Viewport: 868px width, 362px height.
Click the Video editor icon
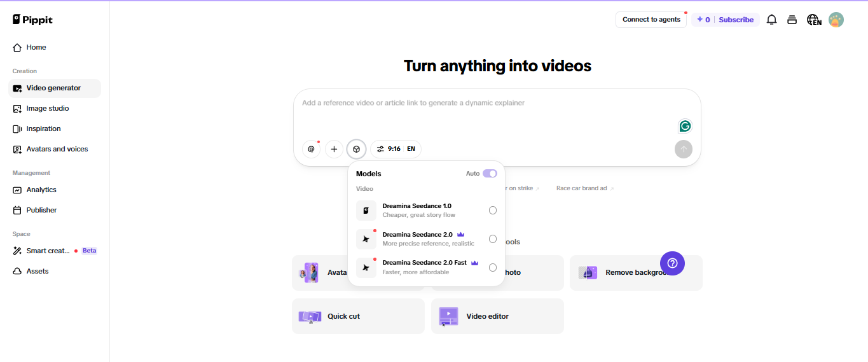[x=448, y=316]
